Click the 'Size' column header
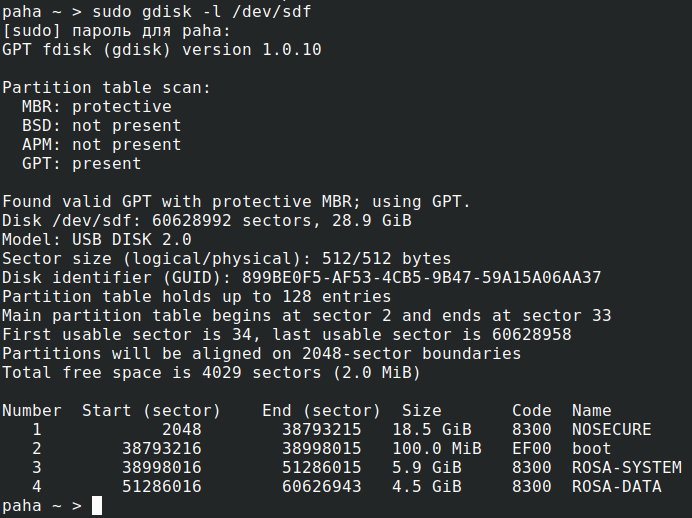The height and width of the screenshot is (518, 692). (x=421, y=410)
